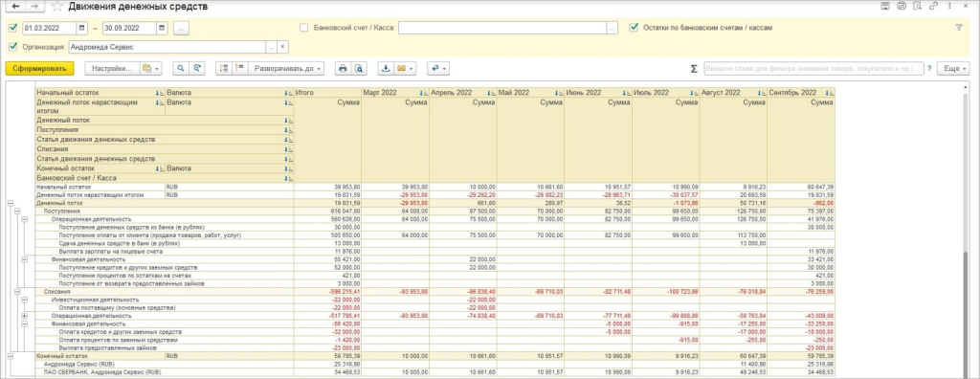
Task: Expand the Операционная деятельность row under Списания
Action: click(x=24, y=316)
